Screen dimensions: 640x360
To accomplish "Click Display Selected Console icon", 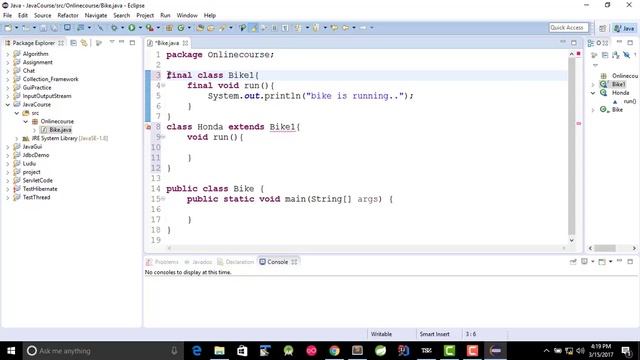I will coord(584,262).
